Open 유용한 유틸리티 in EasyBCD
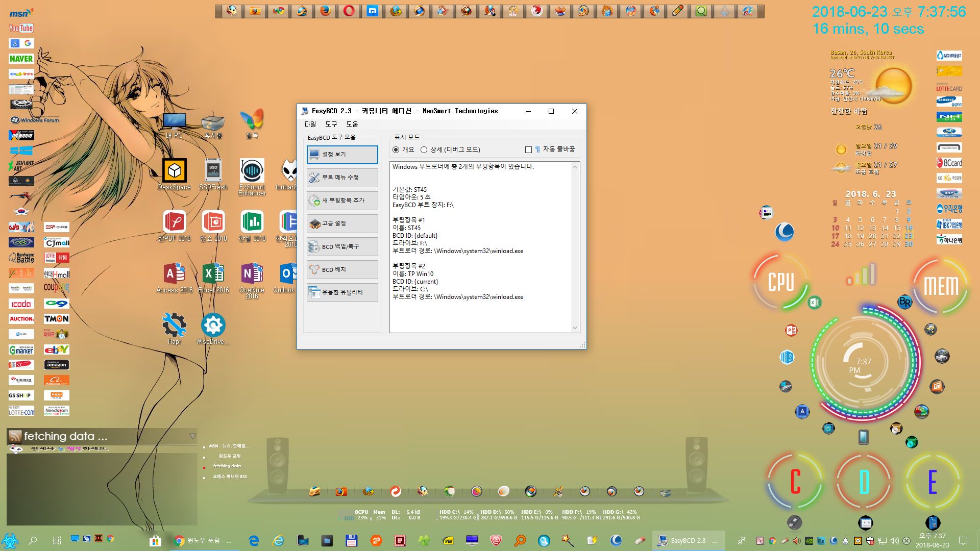 (x=342, y=292)
